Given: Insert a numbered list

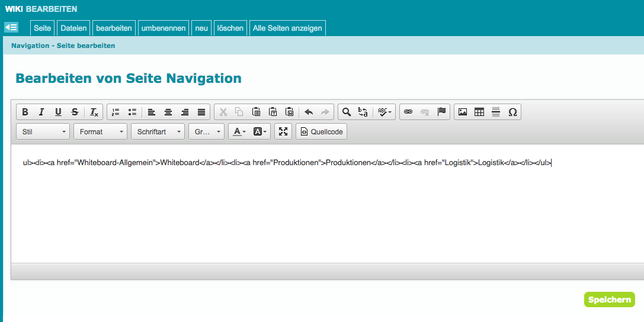Looking at the screenshot, I should 116,112.
